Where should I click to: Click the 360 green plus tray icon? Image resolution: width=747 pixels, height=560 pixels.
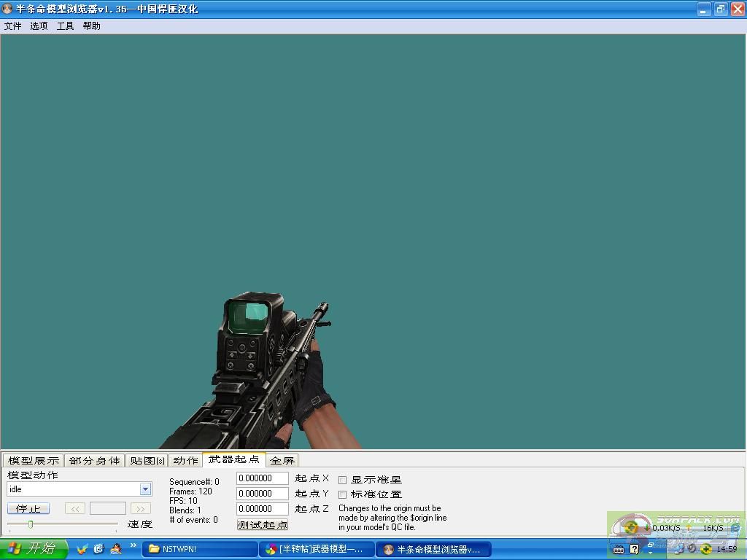pos(705,549)
